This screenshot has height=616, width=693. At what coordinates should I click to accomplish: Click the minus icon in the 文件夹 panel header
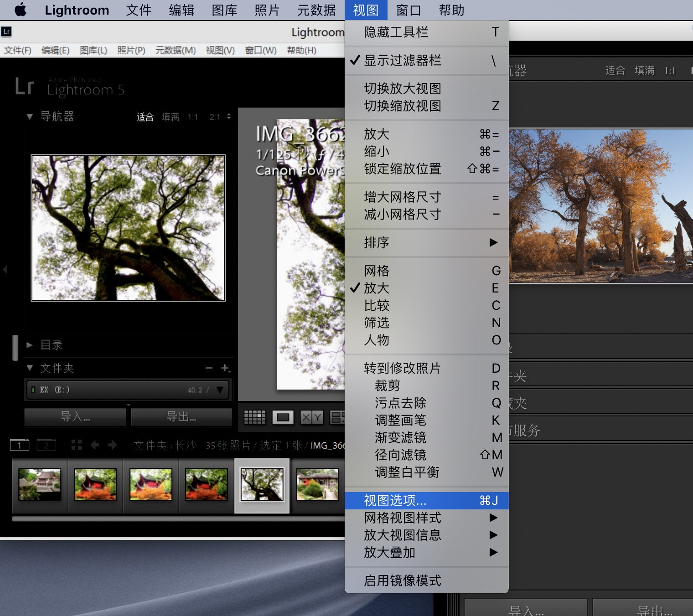209,368
